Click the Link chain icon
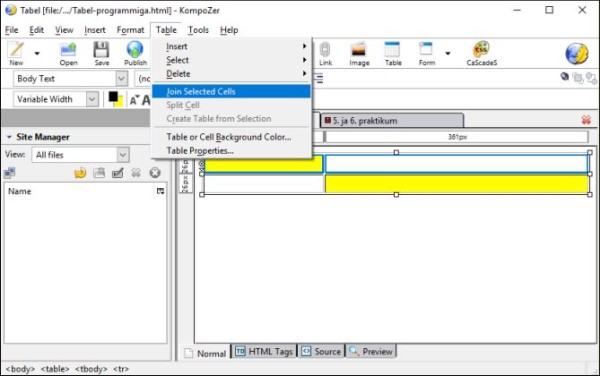600x376 pixels. click(325, 50)
